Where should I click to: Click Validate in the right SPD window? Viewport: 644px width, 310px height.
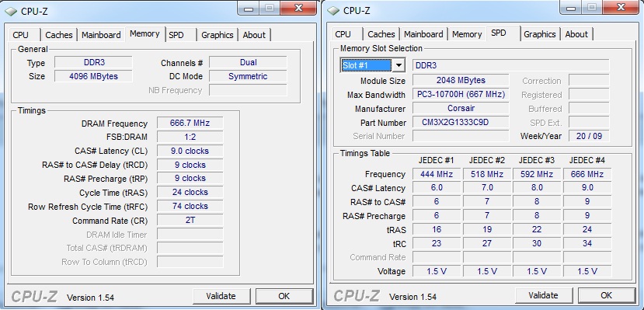point(543,295)
